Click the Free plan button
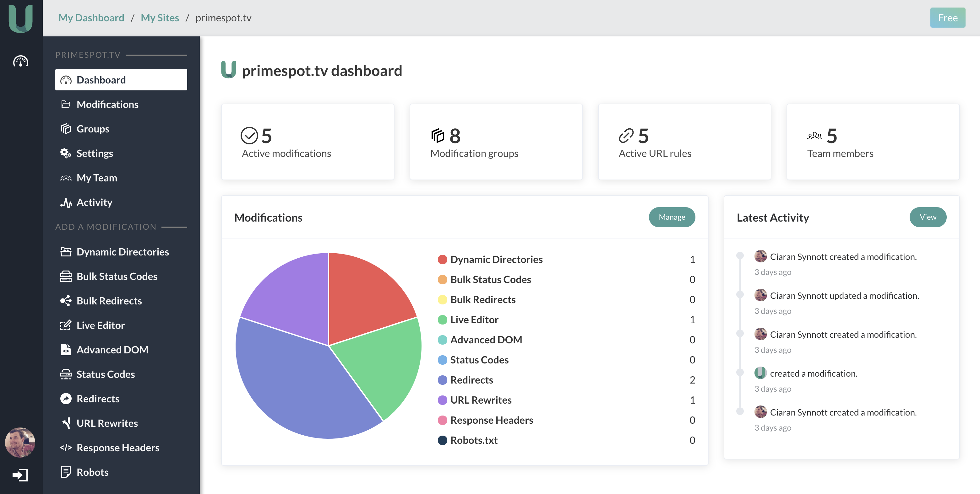 point(948,18)
